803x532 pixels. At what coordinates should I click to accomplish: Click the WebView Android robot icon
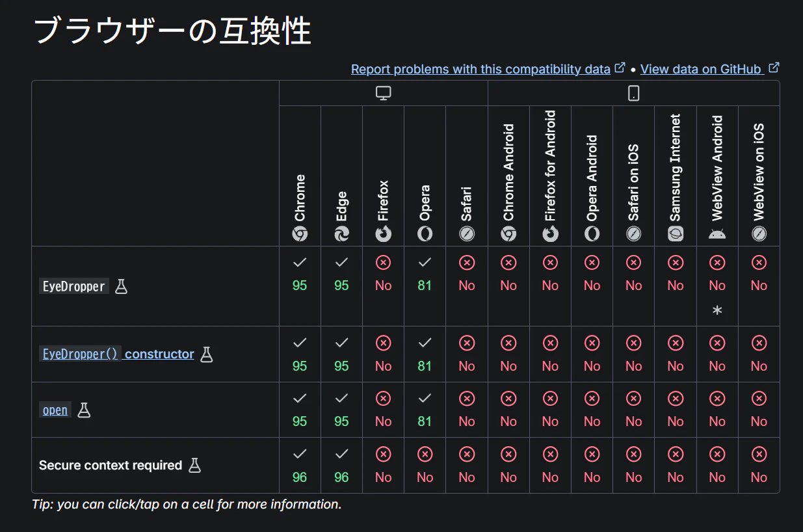coord(717,233)
